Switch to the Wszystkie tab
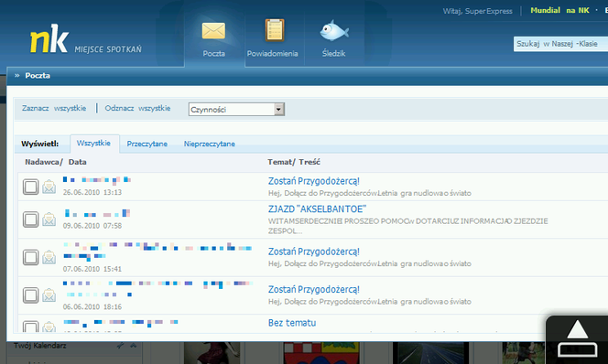Viewport: 608px width, 364px height. pos(93,144)
